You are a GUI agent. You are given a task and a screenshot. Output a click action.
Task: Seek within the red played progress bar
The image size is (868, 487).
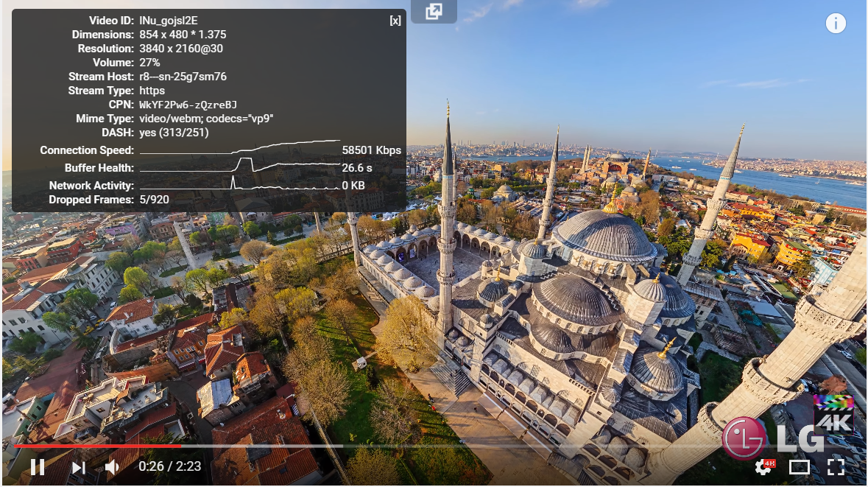pyautogui.click(x=96, y=446)
